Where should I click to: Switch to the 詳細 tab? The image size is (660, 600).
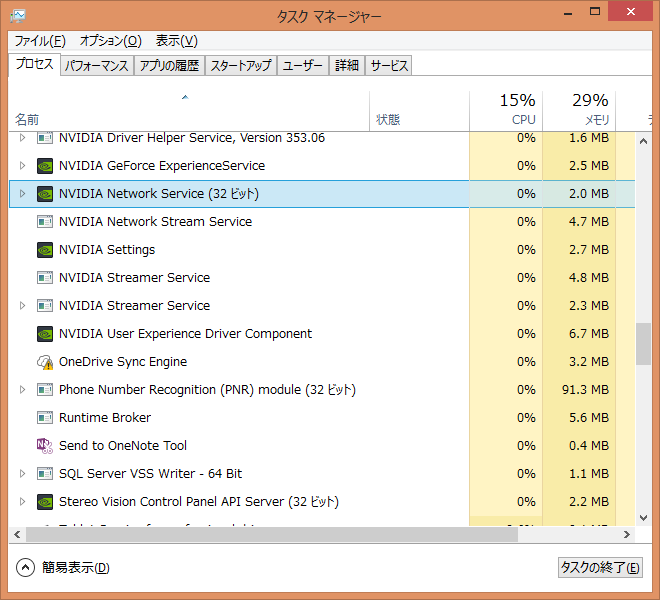click(347, 66)
